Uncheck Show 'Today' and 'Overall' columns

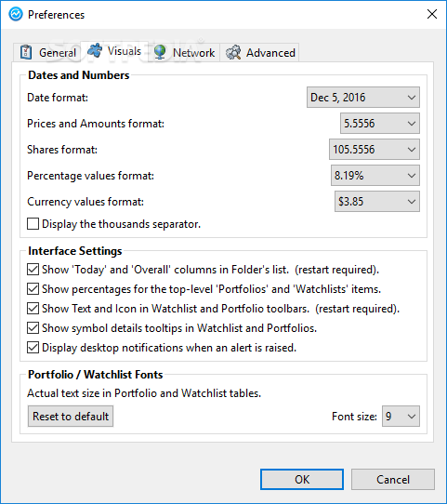click(x=33, y=270)
